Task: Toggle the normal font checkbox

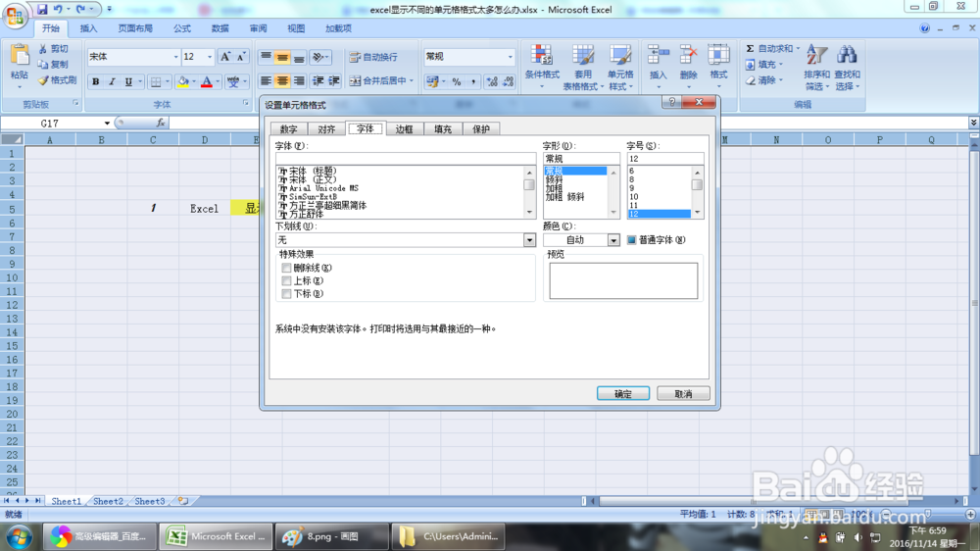Action: [631, 240]
